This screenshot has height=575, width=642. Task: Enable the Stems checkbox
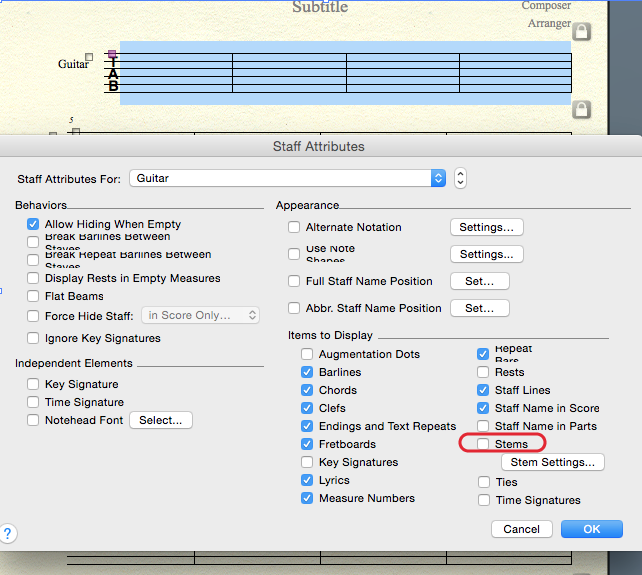point(484,444)
